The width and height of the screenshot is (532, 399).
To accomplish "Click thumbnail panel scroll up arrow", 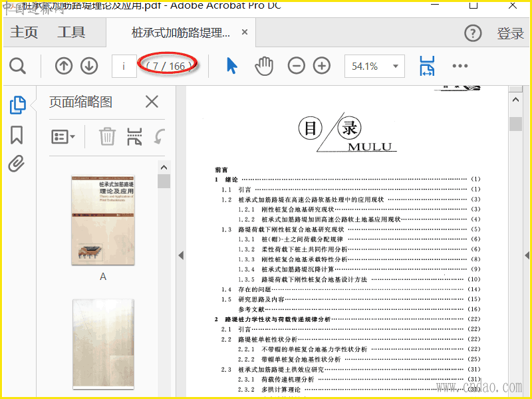I will pyautogui.click(x=164, y=168).
